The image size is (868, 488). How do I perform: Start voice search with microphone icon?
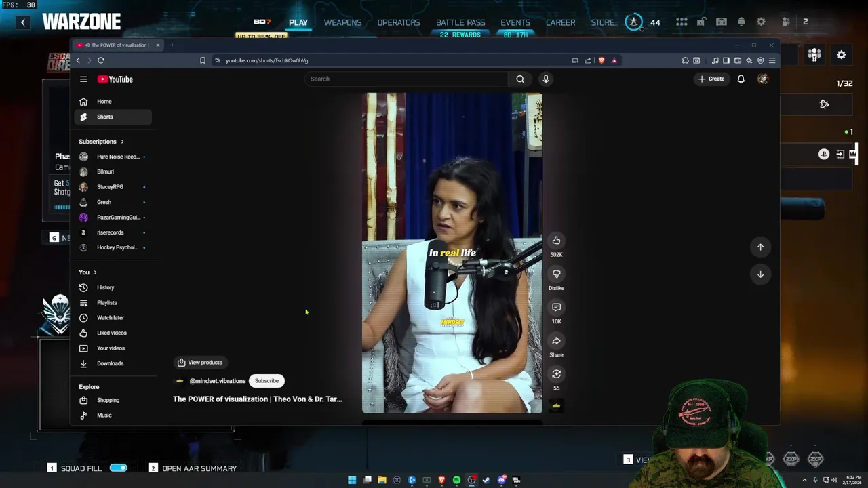coord(545,79)
